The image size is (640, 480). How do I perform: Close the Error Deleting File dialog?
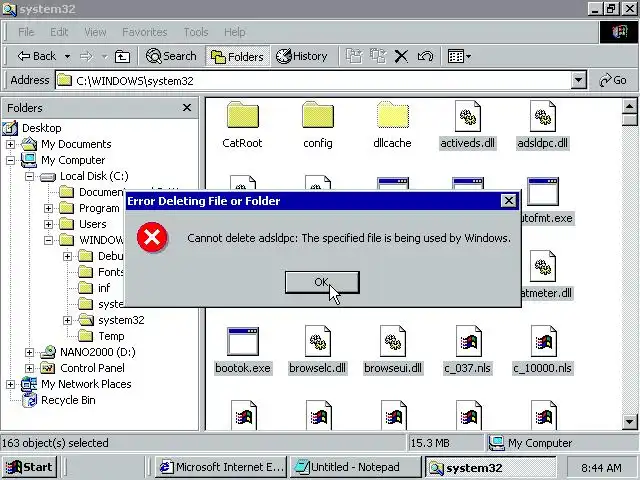pos(509,200)
